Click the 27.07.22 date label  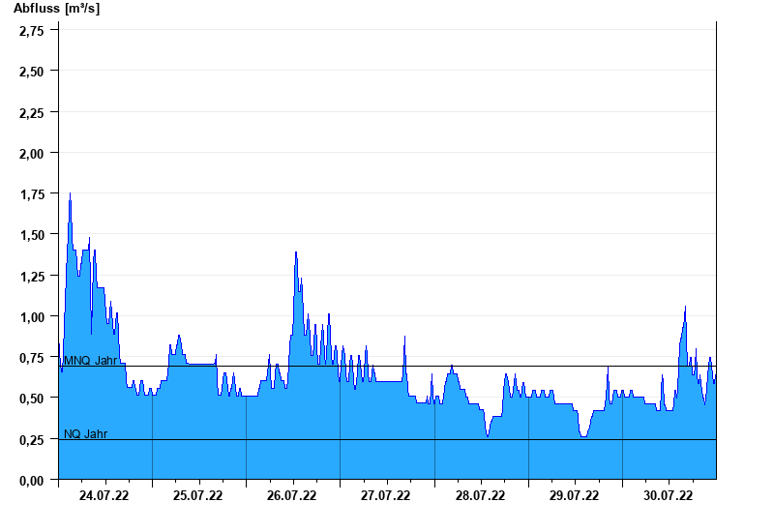point(385,495)
